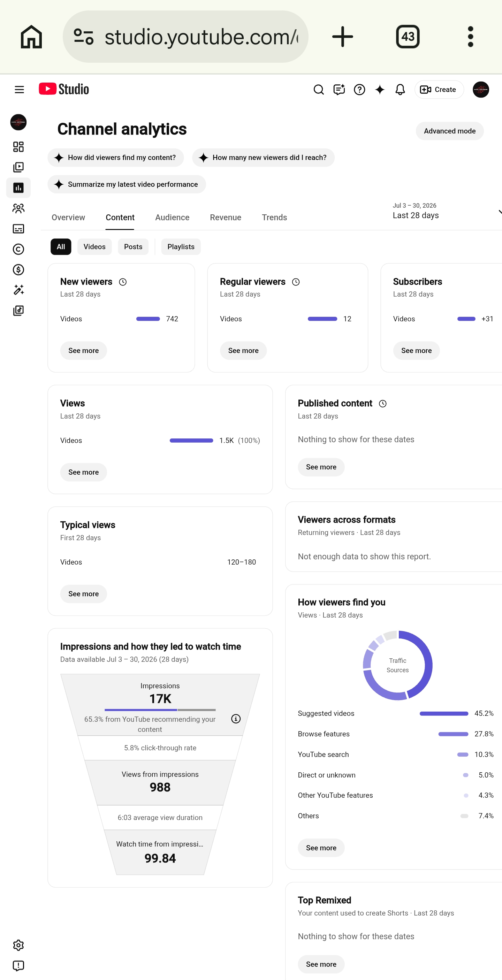Viewport: 502px width, 980px height.
Task: Switch to the Trends tab
Action: coord(274,217)
